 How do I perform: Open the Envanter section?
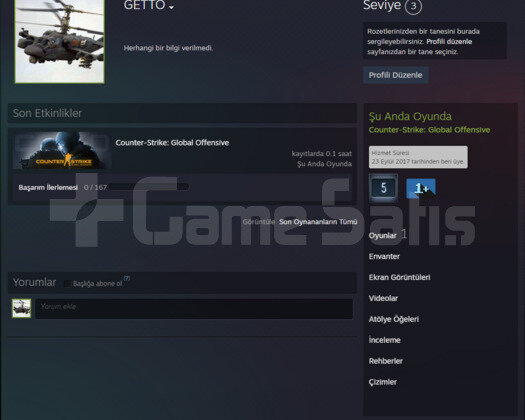point(384,257)
